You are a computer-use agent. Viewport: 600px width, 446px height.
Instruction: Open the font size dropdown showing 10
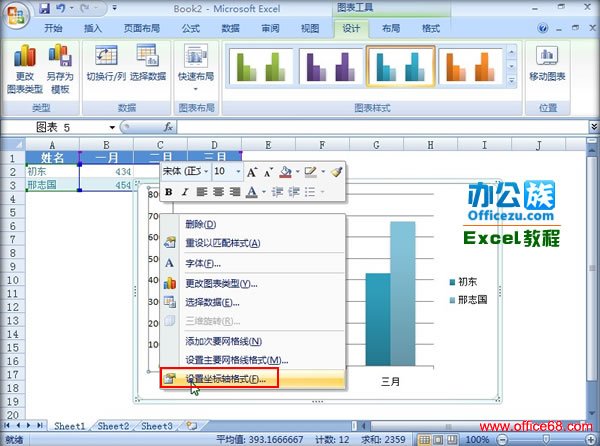coord(238,171)
